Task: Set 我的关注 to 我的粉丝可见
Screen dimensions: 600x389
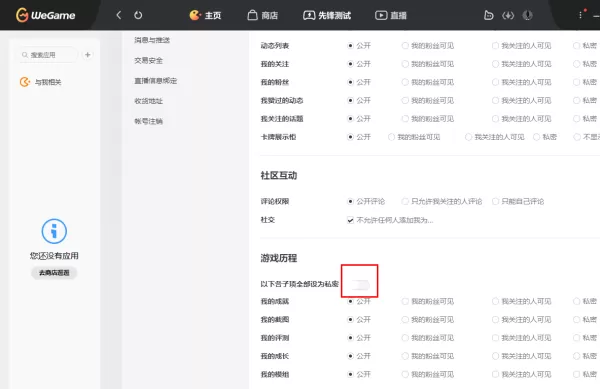Action: tap(405, 64)
